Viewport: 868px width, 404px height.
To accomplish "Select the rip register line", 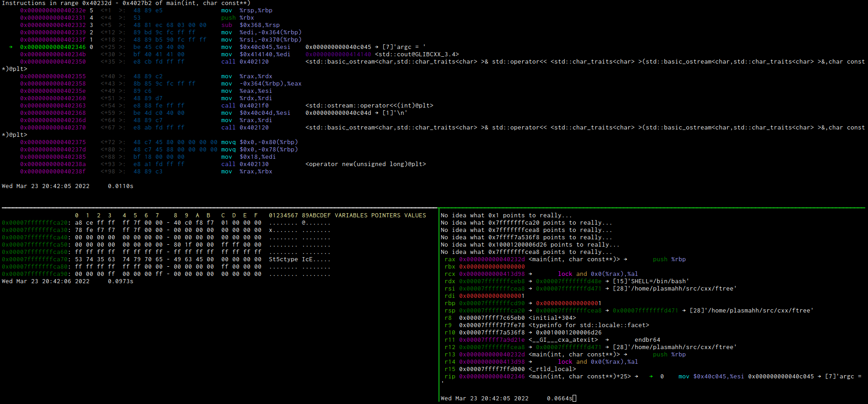I will 653,377.
